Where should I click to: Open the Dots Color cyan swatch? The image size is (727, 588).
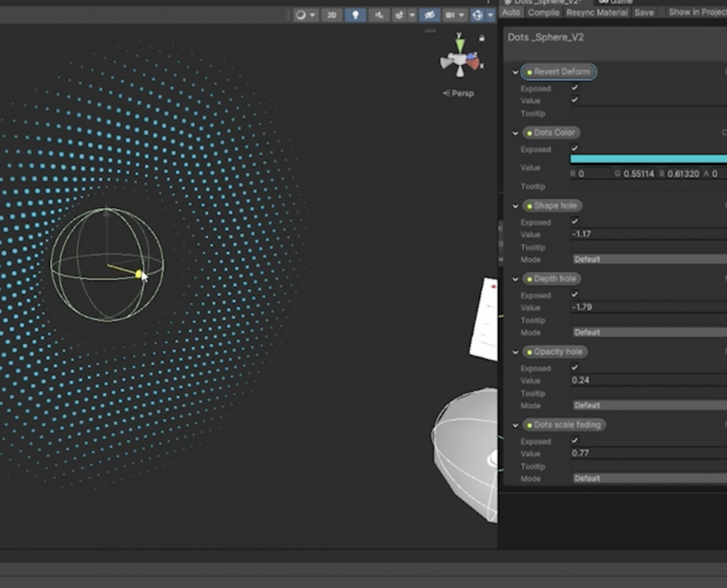pyautogui.click(x=649, y=159)
